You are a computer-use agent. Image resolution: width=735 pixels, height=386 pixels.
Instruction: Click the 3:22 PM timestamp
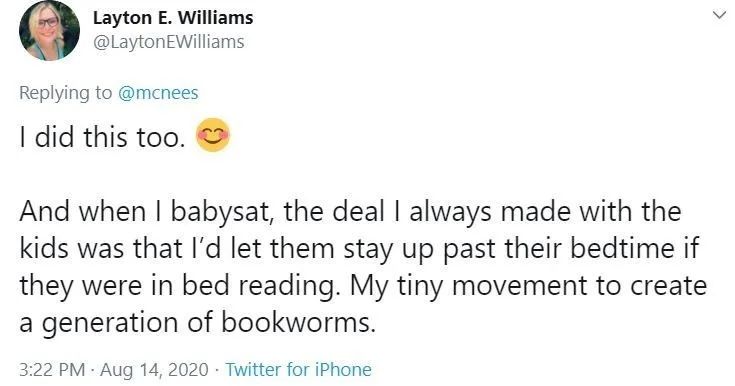(x=52, y=369)
